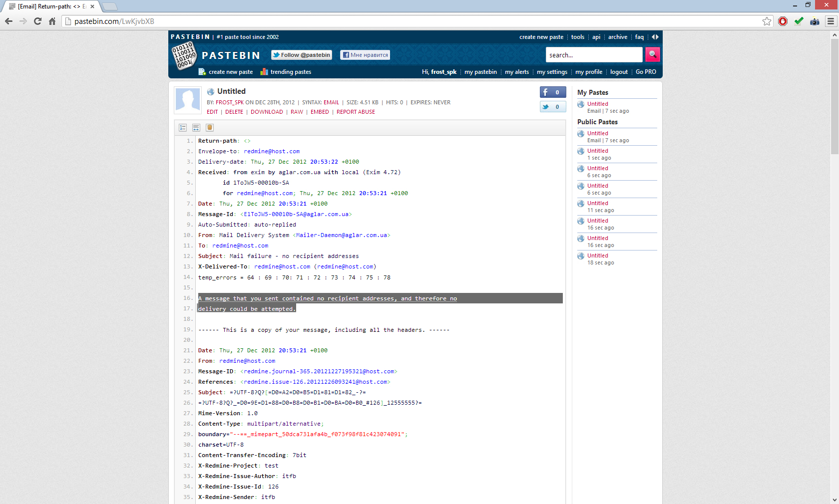Click EMBED link
The image size is (839, 504).
tap(320, 112)
